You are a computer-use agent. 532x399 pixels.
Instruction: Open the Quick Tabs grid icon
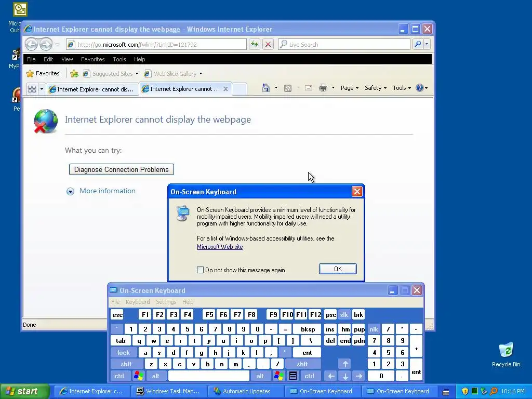pyautogui.click(x=32, y=89)
